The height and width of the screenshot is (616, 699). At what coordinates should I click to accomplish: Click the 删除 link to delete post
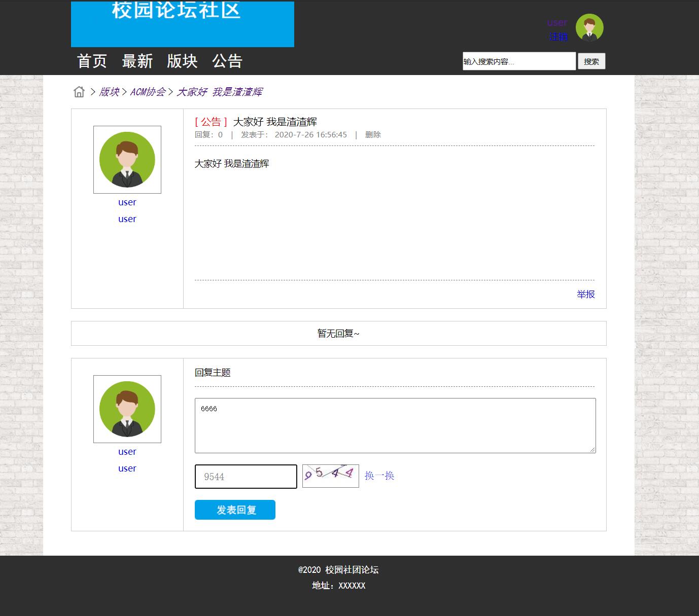[373, 134]
